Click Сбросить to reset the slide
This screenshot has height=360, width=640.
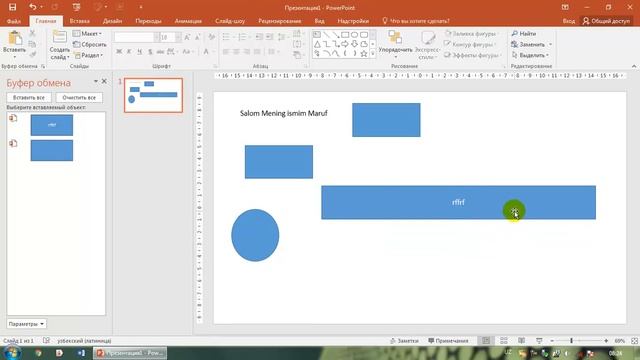(x=89, y=44)
